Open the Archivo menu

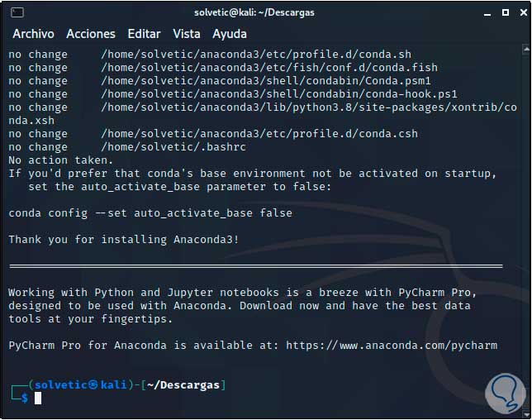pyautogui.click(x=33, y=34)
